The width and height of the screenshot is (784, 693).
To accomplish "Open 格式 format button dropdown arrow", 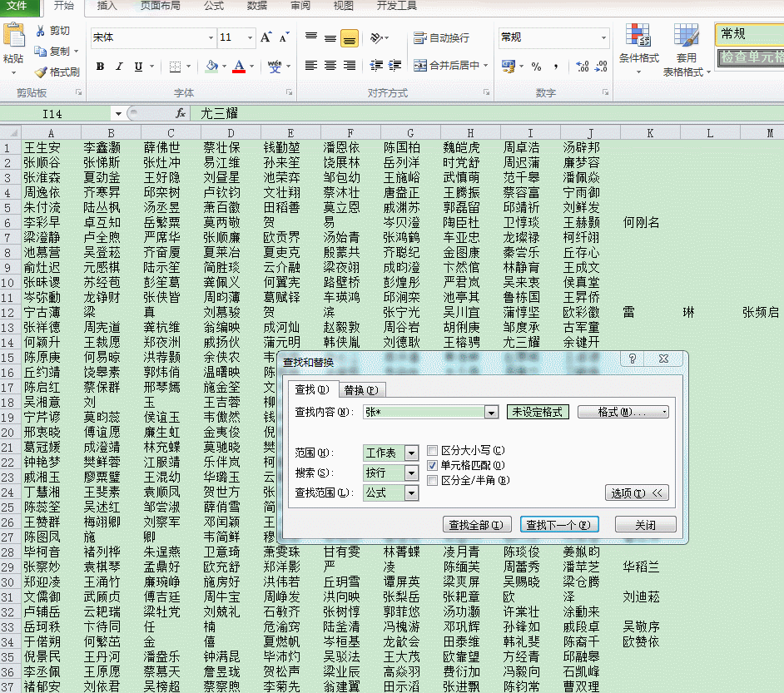I will pos(664,412).
